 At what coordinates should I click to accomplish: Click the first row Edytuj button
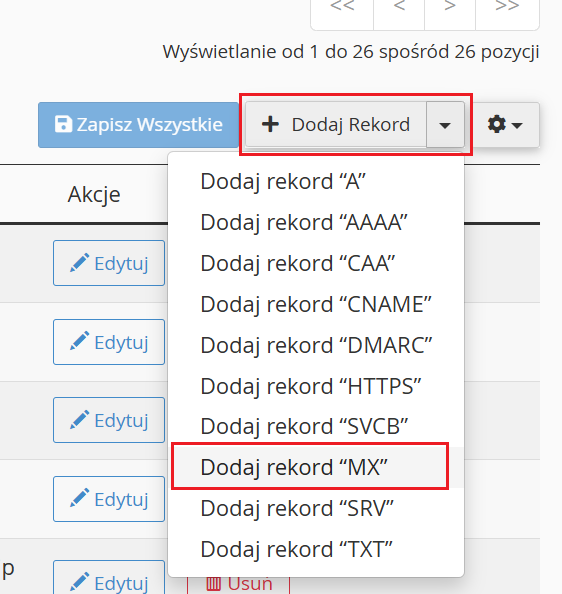109,263
